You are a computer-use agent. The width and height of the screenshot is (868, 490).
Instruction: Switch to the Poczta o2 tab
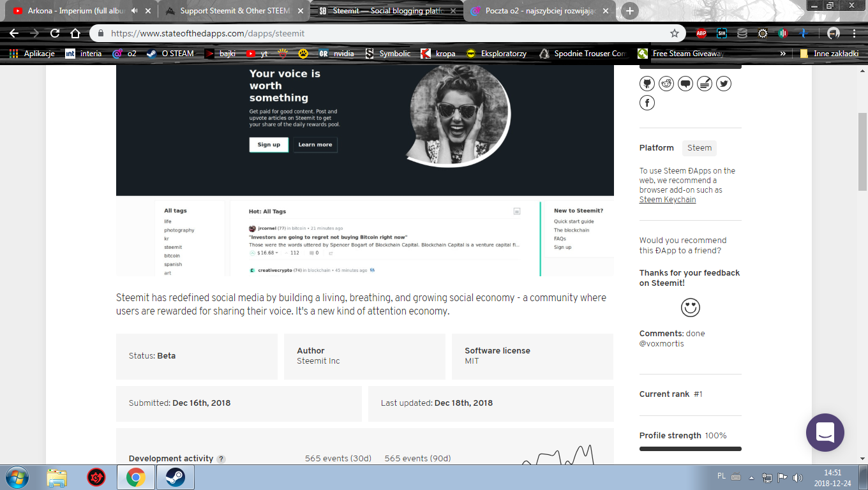pyautogui.click(x=541, y=11)
